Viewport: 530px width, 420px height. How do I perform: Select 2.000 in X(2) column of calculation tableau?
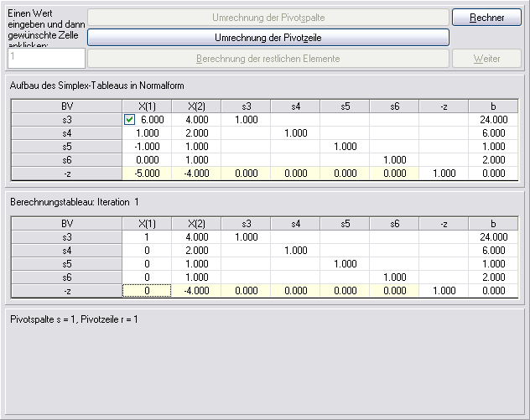196,251
